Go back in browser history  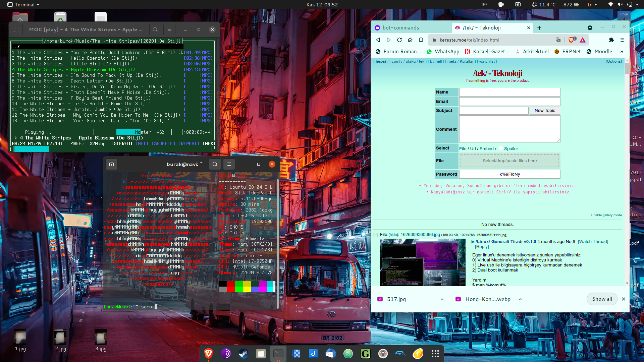coord(378,40)
